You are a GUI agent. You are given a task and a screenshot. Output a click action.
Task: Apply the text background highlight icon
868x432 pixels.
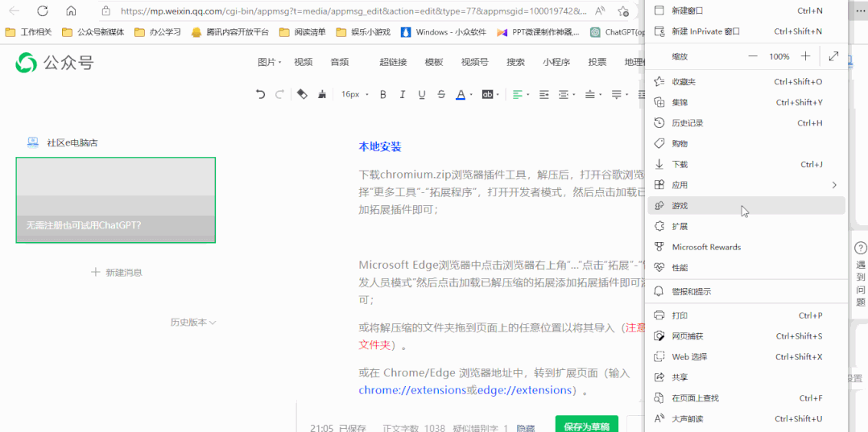point(487,95)
